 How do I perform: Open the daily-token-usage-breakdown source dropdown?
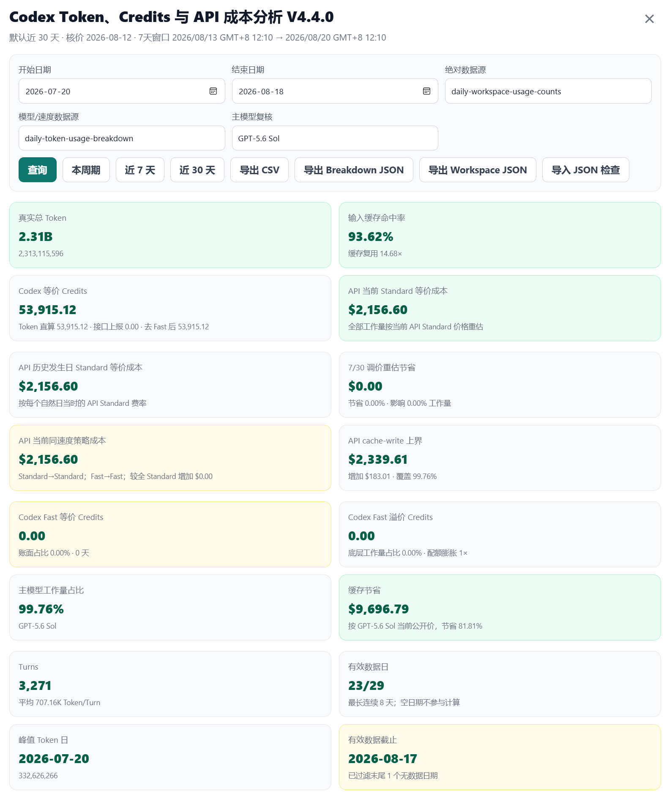click(x=122, y=138)
